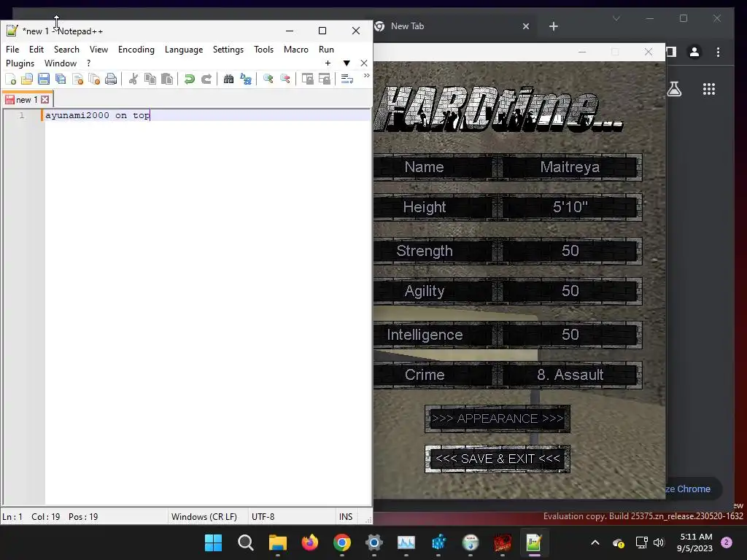Viewport: 747px width, 560px height.
Task: Adjust the Intelligence value 50
Action: point(570,335)
